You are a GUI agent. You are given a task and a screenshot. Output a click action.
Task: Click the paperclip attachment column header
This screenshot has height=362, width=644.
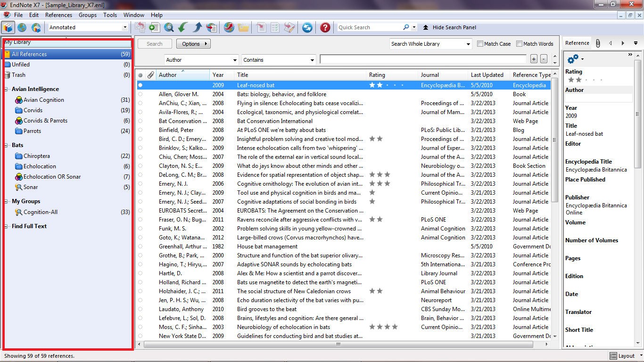pyautogui.click(x=150, y=74)
